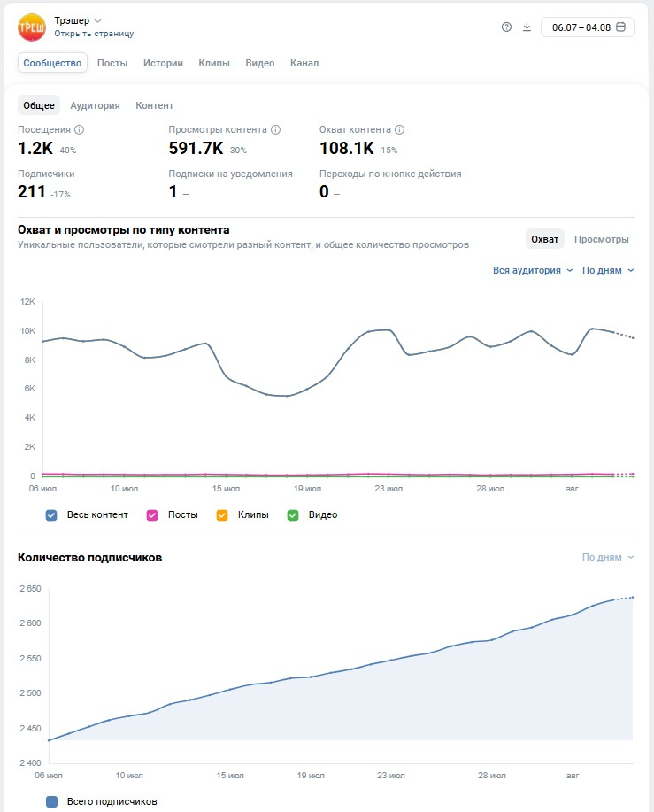
Task: Show info tooltip next to Посещения
Action: [79, 129]
